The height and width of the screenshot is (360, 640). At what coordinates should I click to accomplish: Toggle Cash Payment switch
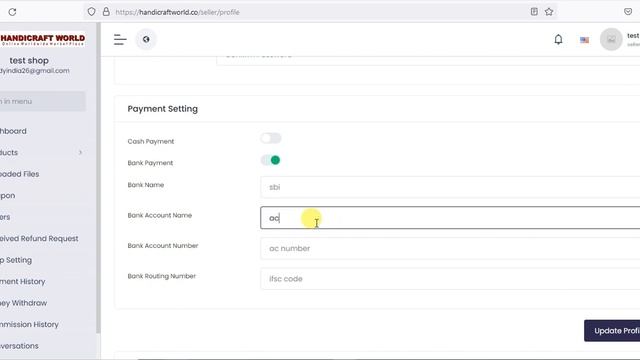pos(271,138)
